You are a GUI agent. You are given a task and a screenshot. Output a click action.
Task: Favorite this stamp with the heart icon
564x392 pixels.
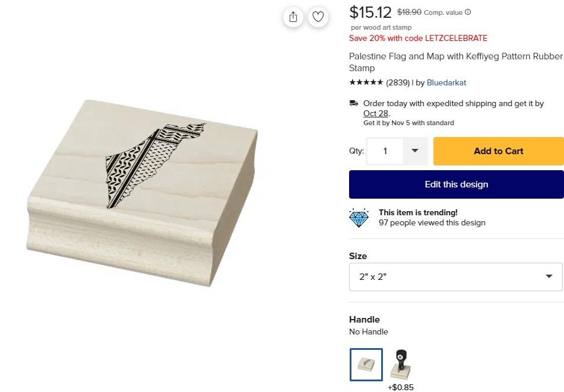click(318, 17)
